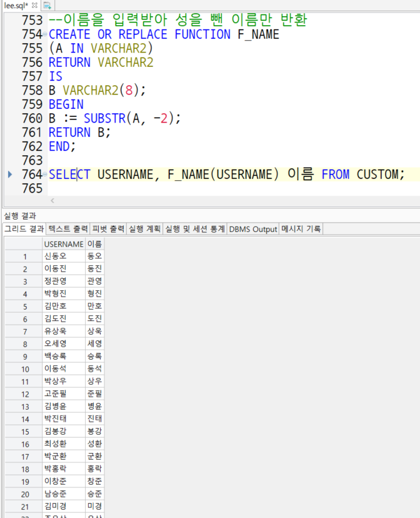
Task: Open the 실행 계획 tab
Action: [144, 229]
